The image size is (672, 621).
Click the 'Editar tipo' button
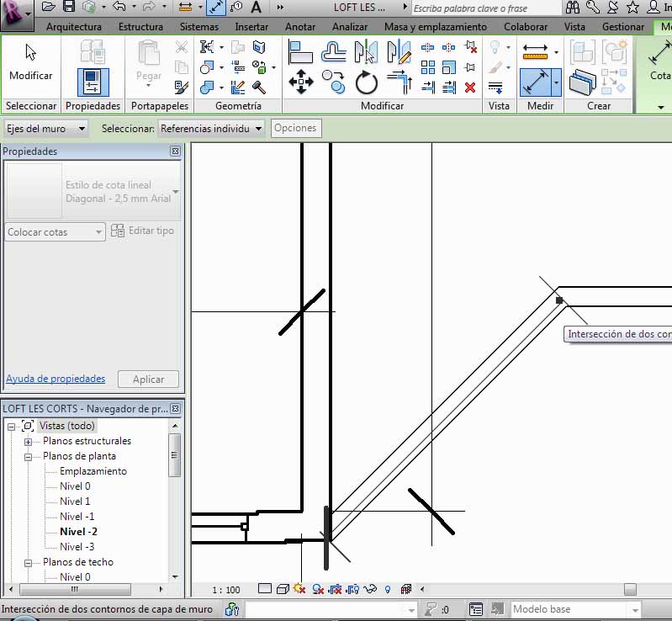143,231
